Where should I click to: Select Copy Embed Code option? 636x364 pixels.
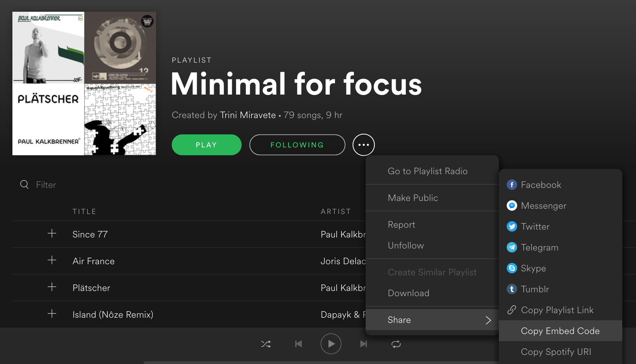[x=560, y=331]
